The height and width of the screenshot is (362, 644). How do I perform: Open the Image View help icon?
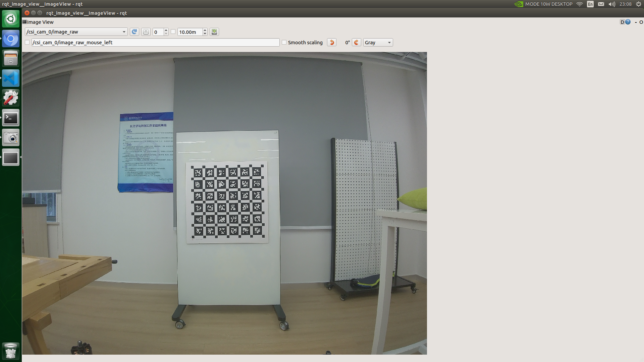[628, 22]
